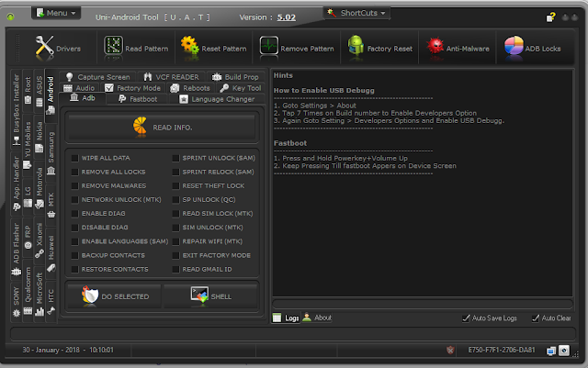Enable NETWORK UNLOCK (MTK) checkbox

[x=75, y=200]
